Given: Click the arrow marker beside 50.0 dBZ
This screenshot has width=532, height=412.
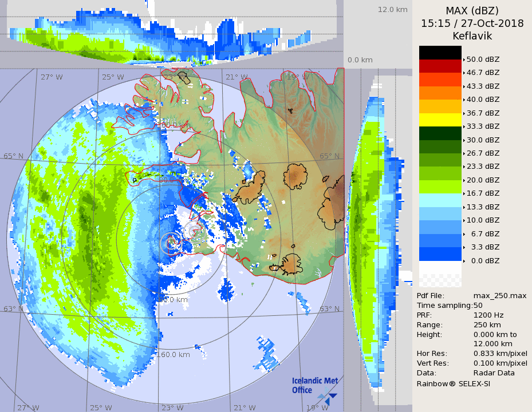Looking at the screenshot, I should click(x=464, y=59).
